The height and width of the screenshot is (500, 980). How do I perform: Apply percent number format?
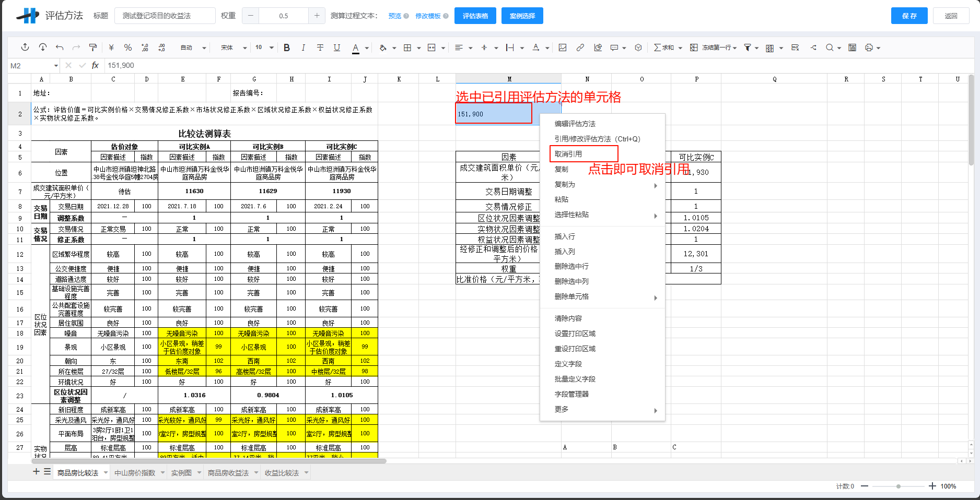pyautogui.click(x=128, y=47)
